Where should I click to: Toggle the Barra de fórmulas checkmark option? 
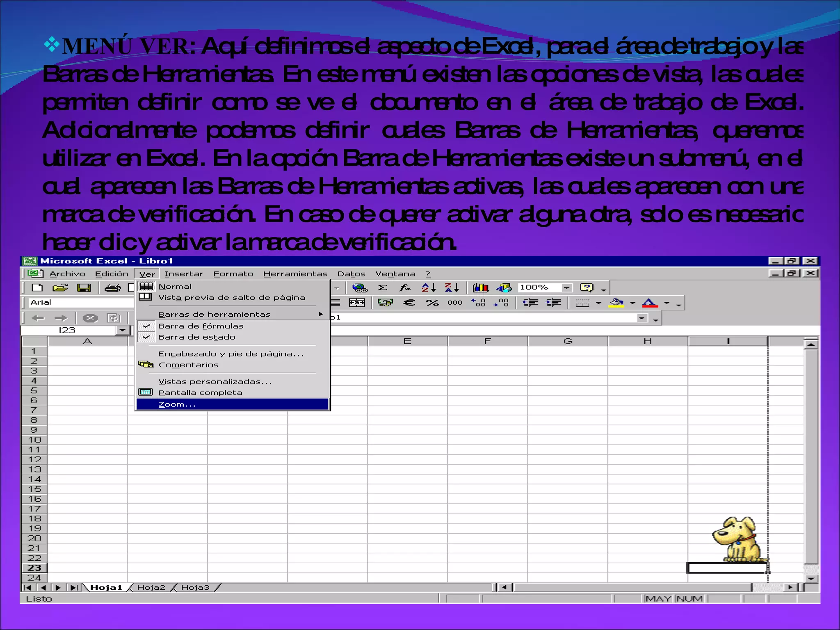[x=233, y=326]
